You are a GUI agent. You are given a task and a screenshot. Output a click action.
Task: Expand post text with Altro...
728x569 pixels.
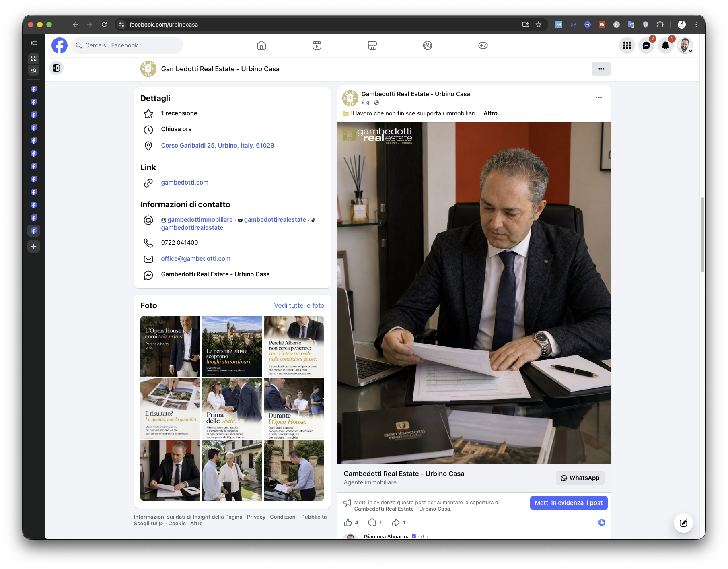pyautogui.click(x=493, y=113)
